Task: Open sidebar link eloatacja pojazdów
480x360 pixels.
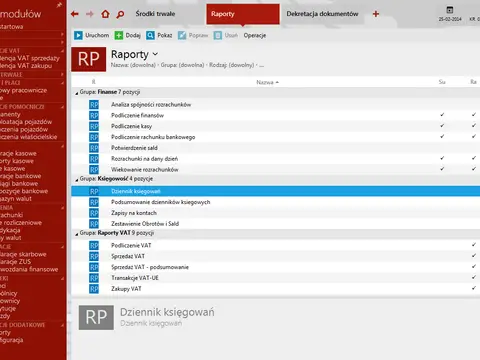Action: coord(26,122)
